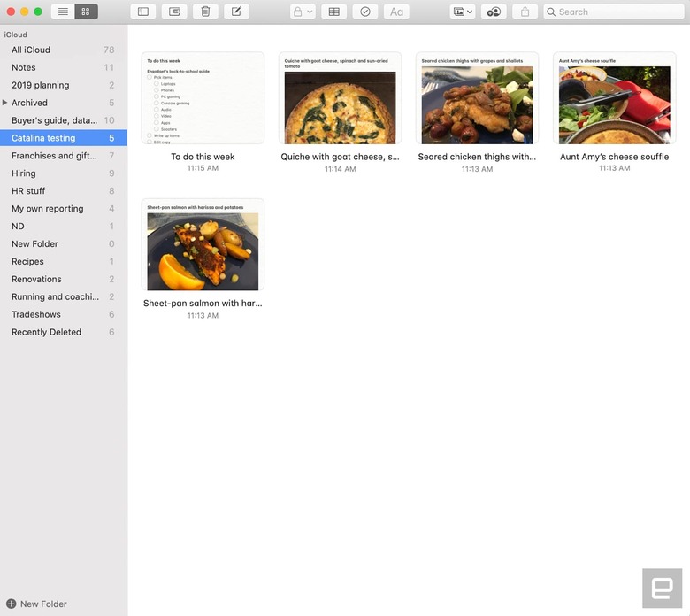The height and width of the screenshot is (616, 690).
Task: Open the lock note dropdown
Action: [303, 12]
